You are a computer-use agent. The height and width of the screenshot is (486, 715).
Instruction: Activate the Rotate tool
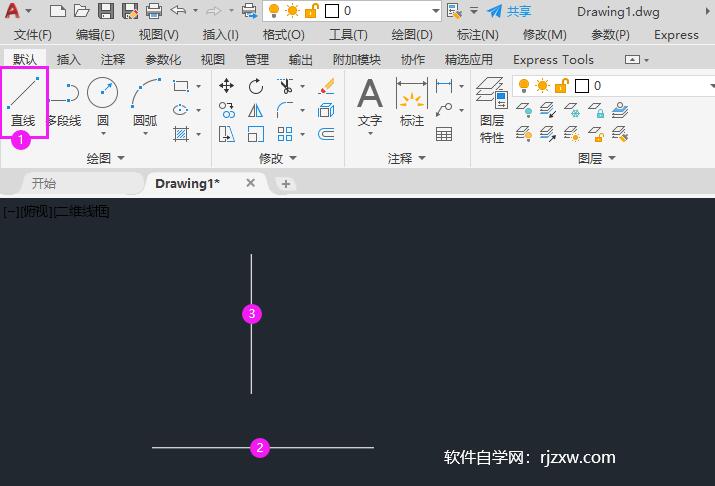coord(256,86)
